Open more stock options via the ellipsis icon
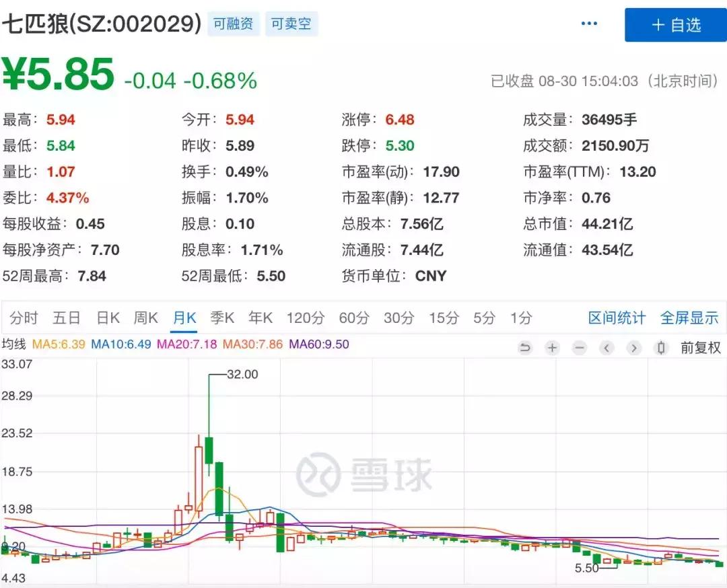This screenshot has width=727, height=588. coord(589,23)
